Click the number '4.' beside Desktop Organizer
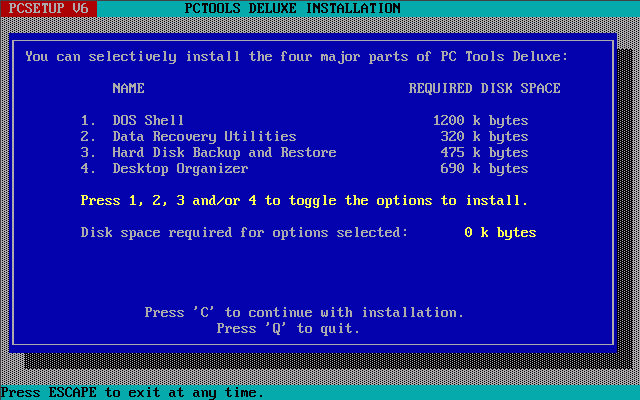The height and width of the screenshot is (400, 640). [x=88, y=168]
